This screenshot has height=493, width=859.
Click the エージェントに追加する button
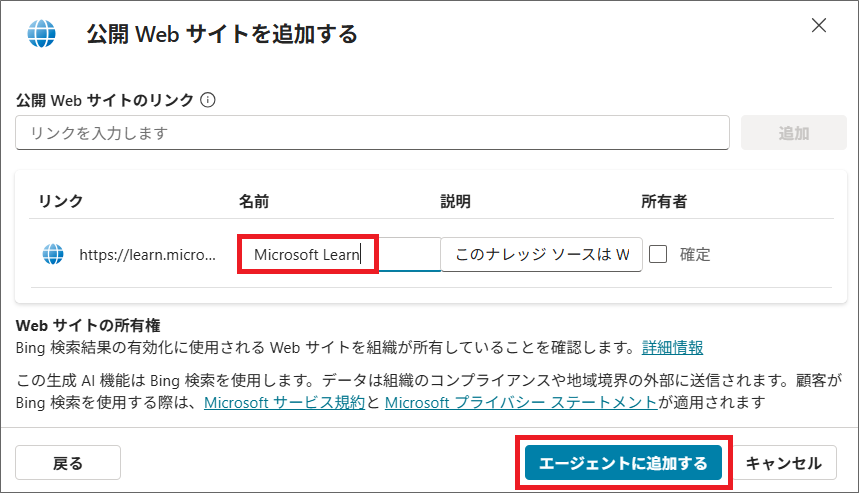click(x=623, y=463)
